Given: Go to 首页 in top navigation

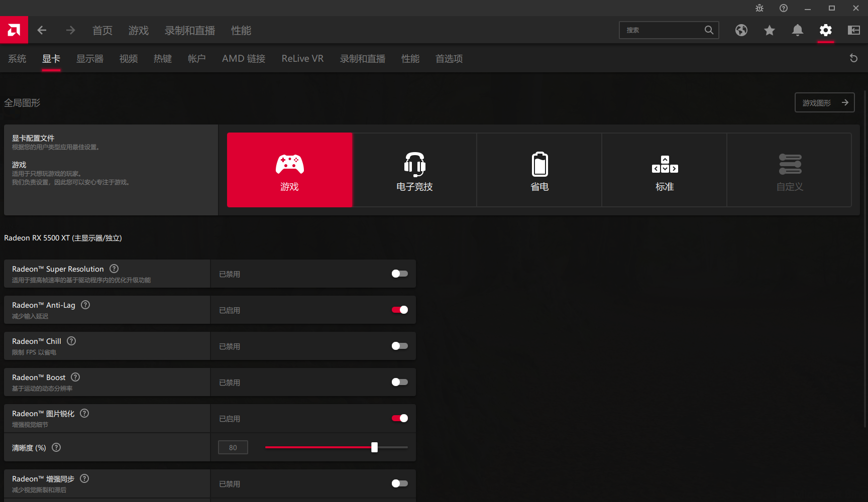Looking at the screenshot, I should 102,31.
